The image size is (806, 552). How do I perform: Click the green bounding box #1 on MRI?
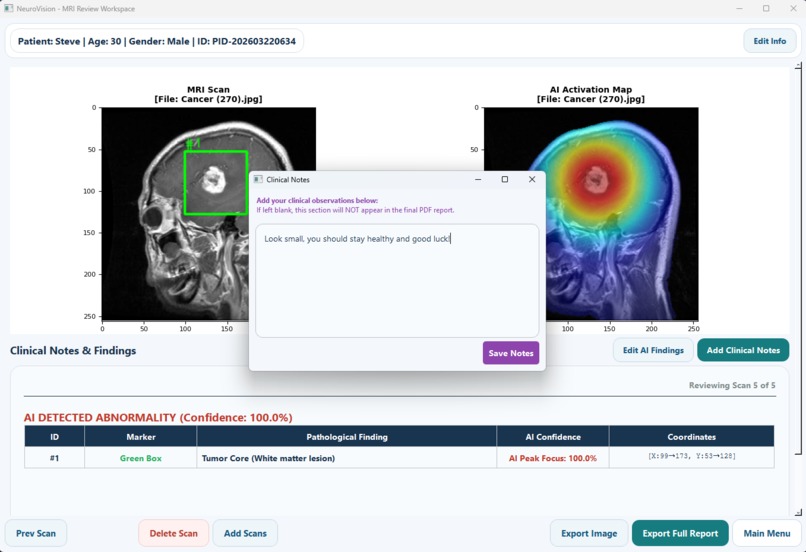pos(216,182)
